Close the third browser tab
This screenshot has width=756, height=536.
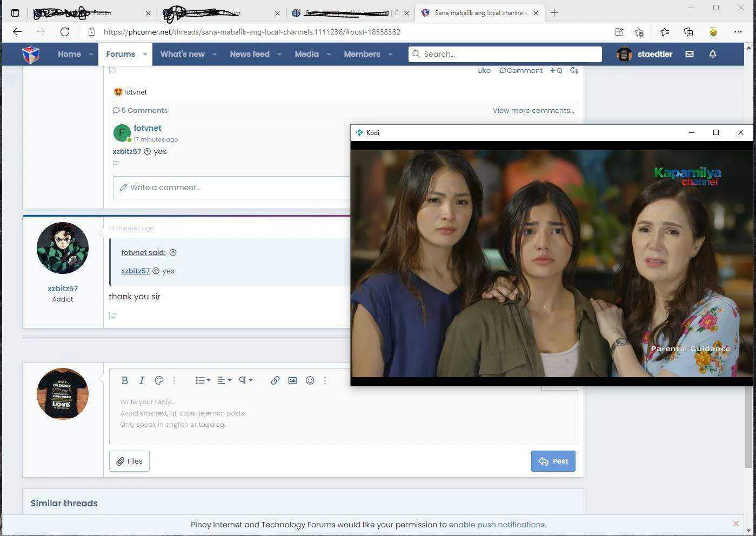point(407,13)
